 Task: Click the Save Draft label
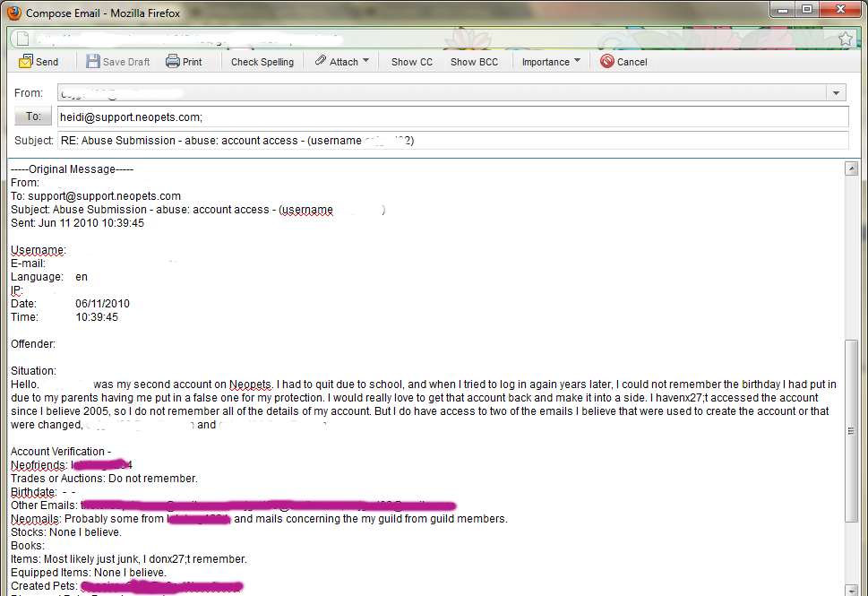pos(126,62)
